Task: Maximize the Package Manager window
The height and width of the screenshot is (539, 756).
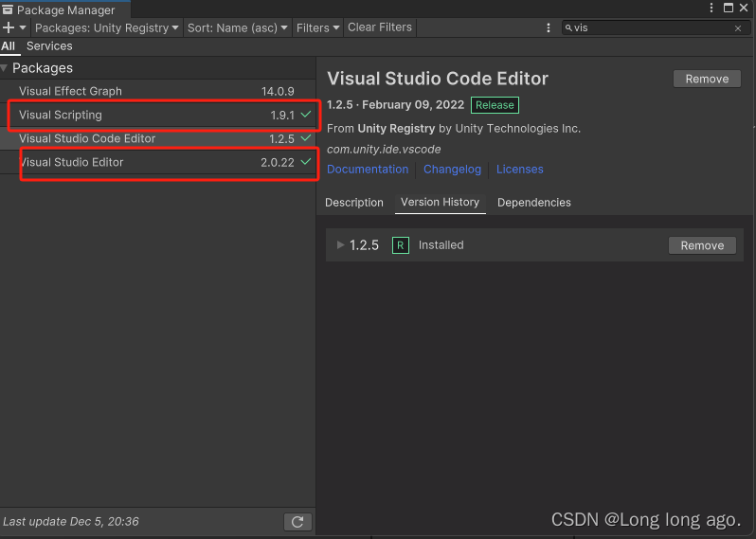Action: click(728, 8)
